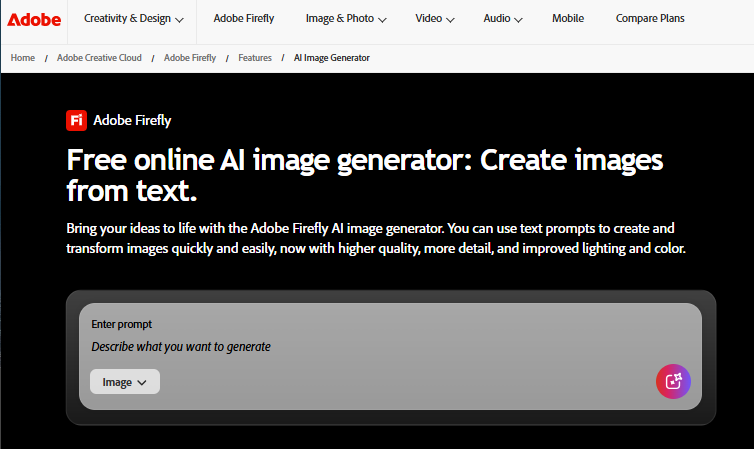Open Adobe Firefly breadcrumb link

(190, 58)
